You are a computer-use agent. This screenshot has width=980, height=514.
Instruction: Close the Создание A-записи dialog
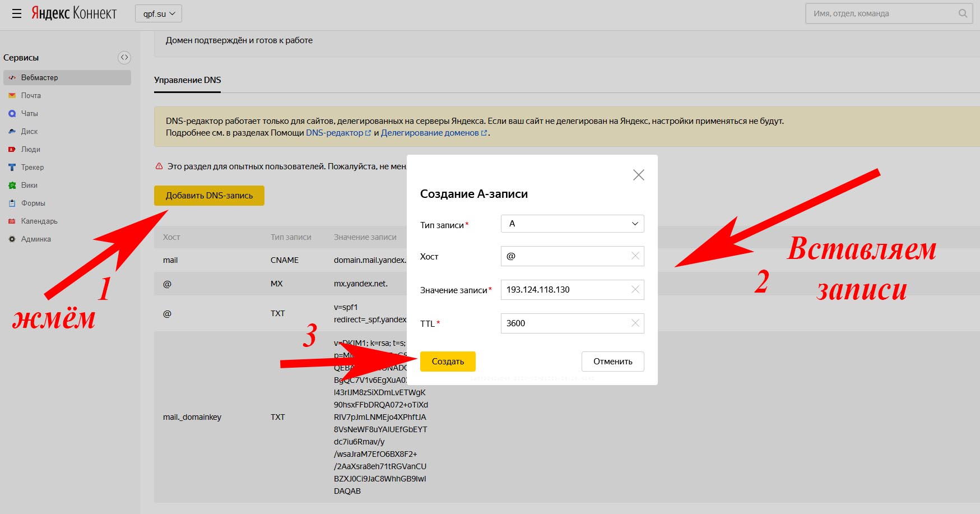638,175
